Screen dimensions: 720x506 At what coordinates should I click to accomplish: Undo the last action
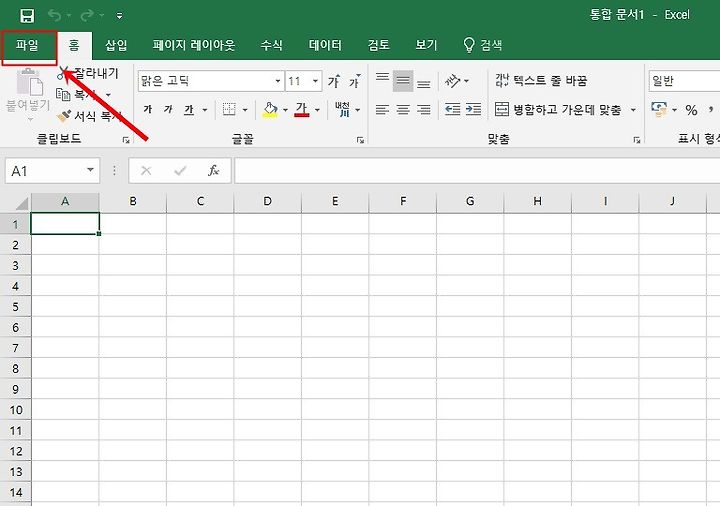point(55,16)
